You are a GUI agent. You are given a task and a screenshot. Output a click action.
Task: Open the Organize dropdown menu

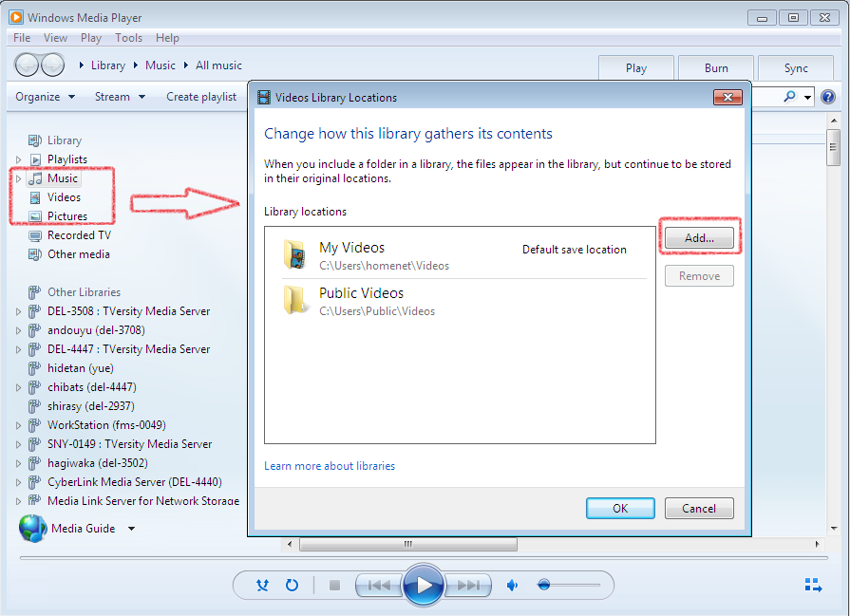point(45,97)
